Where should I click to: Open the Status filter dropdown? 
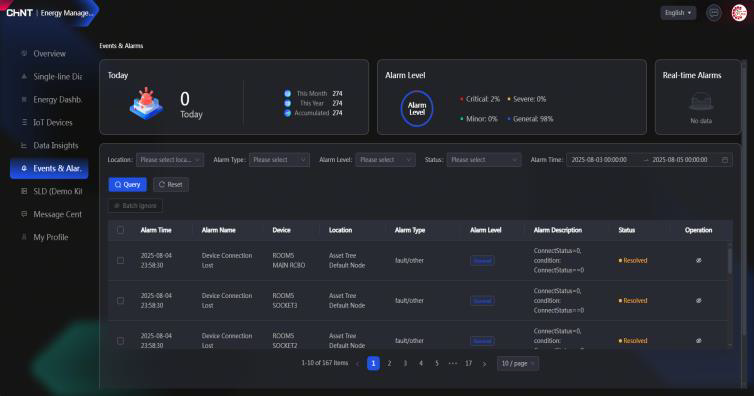484,160
